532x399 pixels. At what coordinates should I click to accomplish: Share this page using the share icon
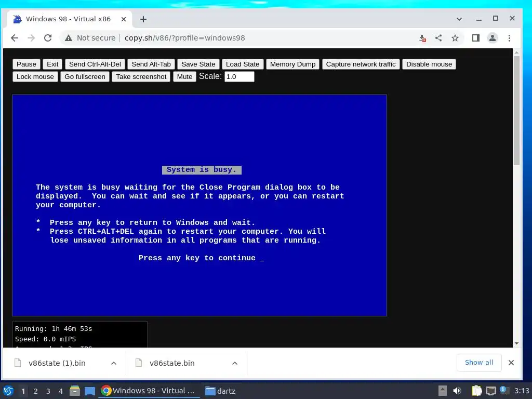[438, 38]
